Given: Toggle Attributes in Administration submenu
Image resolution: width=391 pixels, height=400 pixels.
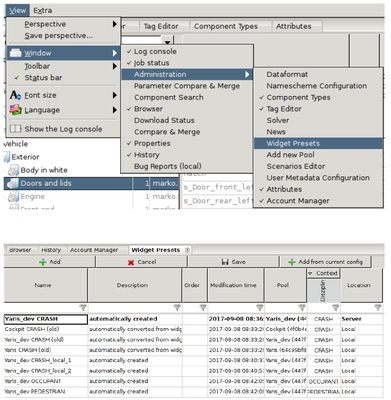Looking at the screenshot, I should point(318,189).
